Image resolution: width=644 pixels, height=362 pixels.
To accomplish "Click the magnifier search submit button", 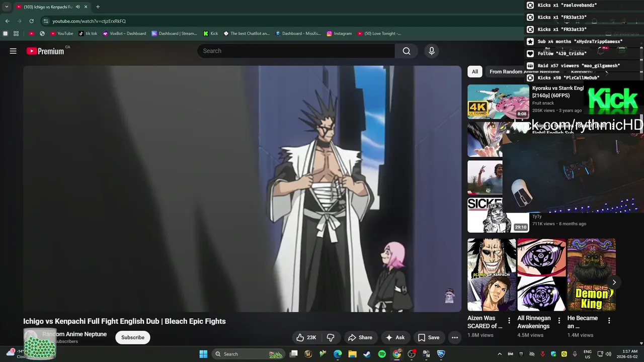I will [407, 51].
